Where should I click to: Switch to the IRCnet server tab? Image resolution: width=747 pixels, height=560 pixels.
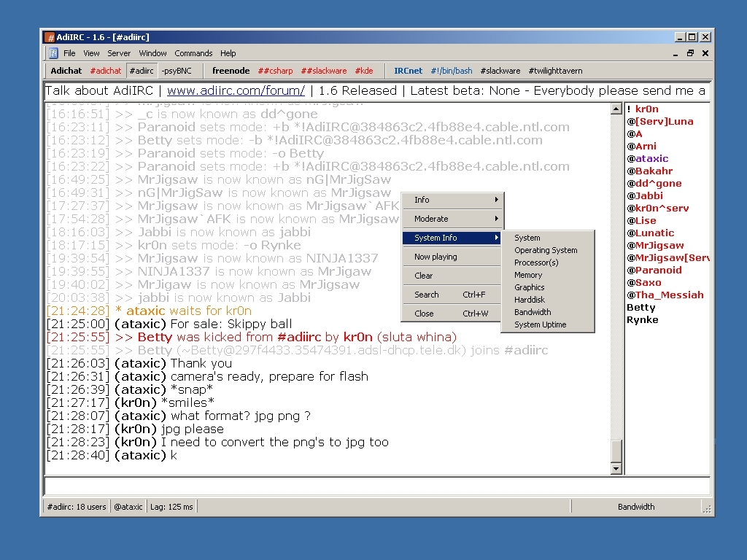(x=409, y=71)
